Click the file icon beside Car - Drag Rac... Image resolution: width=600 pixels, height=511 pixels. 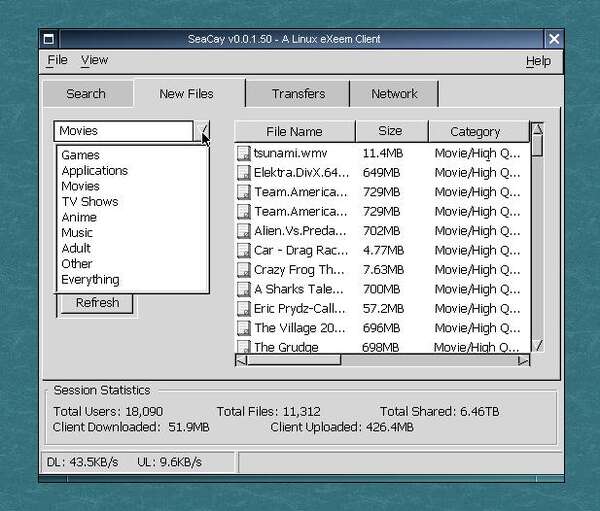(244, 250)
